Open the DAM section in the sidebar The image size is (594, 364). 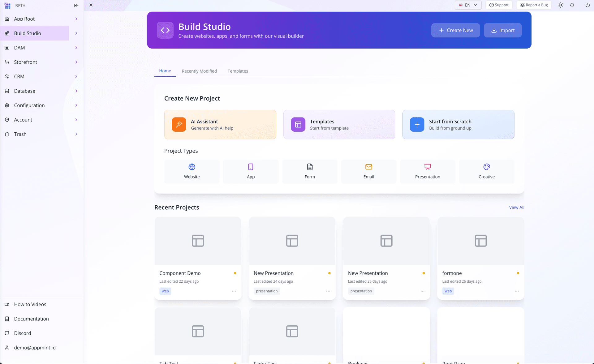(x=20, y=48)
